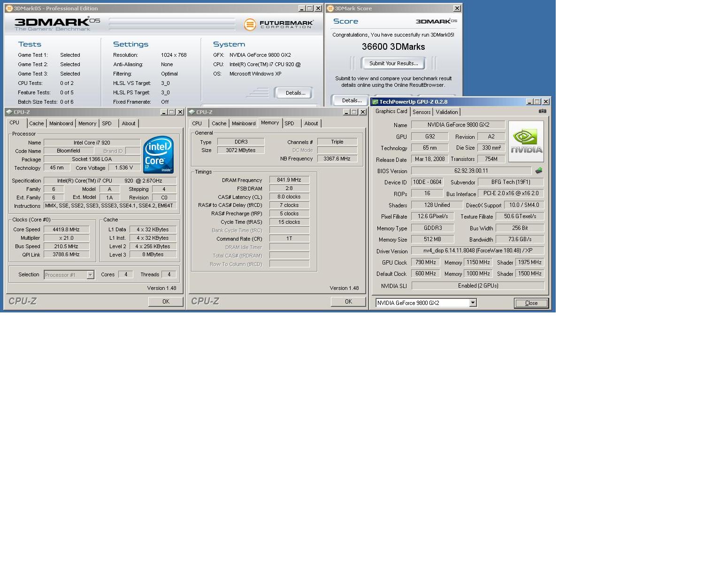The width and height of the screenshot is (728, 562).
Task: Open SPD tab in Memory CPU-Z window
Action: 290,123
